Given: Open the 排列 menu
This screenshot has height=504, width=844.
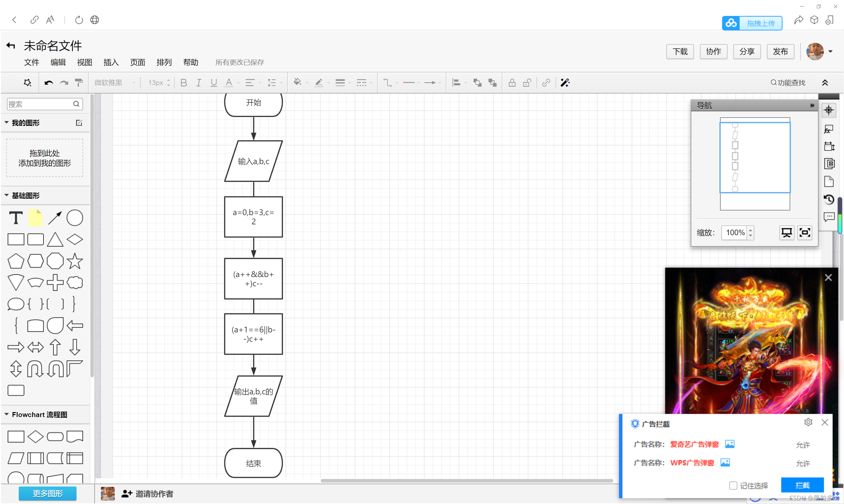Looking at the screenshot, I should tap(164, 62).
